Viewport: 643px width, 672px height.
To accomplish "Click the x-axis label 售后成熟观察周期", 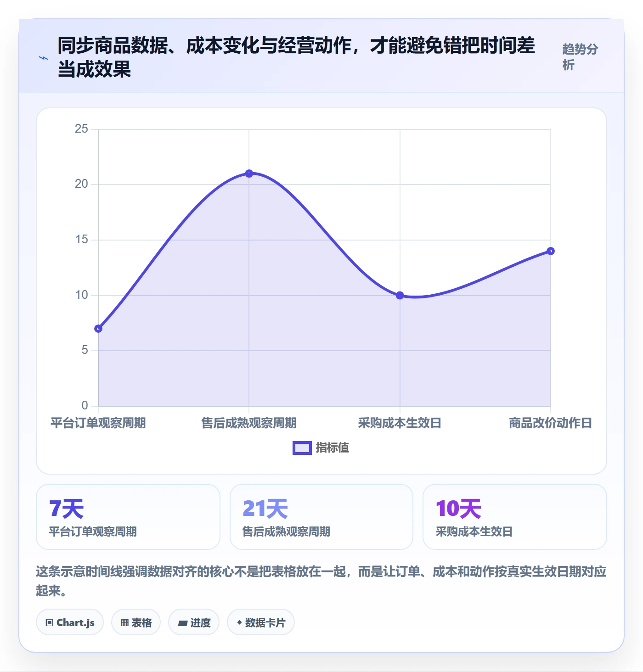I will pos(249,423).
